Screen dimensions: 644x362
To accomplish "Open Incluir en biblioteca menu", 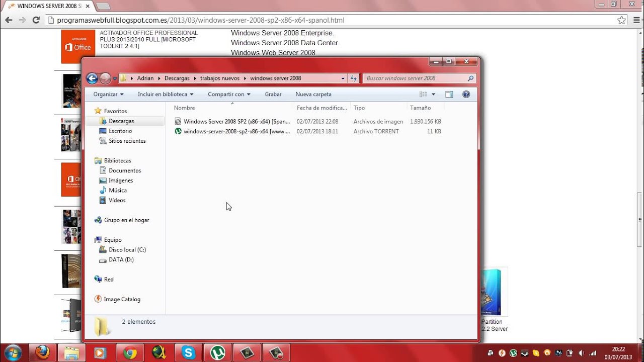I will pos(166,94).
